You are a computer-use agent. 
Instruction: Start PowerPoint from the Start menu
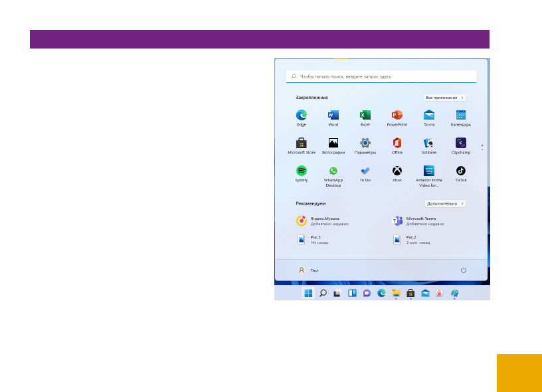click(x=397, y=116)
